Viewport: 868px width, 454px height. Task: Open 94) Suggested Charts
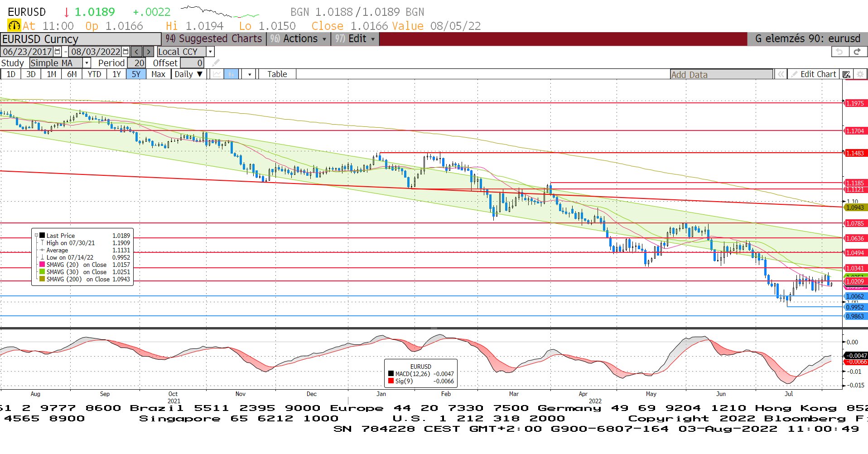213,39
